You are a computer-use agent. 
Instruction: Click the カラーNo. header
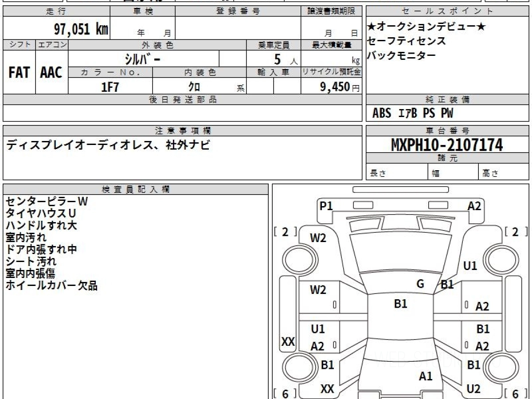tap(110, 73)
